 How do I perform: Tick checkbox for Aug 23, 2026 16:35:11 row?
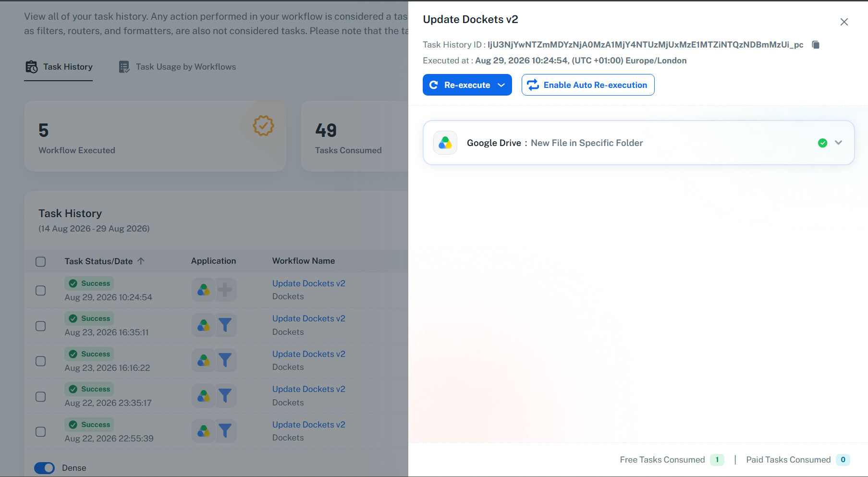(x=41, y=326)
